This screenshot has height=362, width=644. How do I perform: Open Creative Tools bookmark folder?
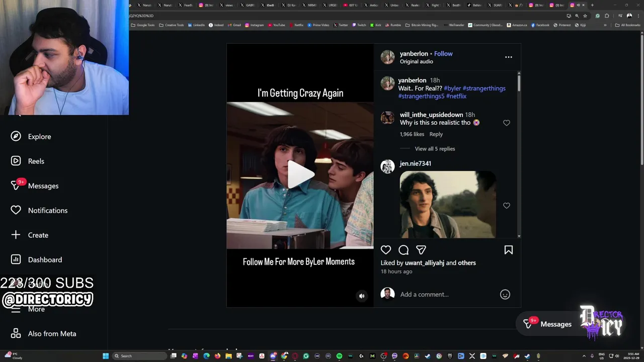point(172,25)
